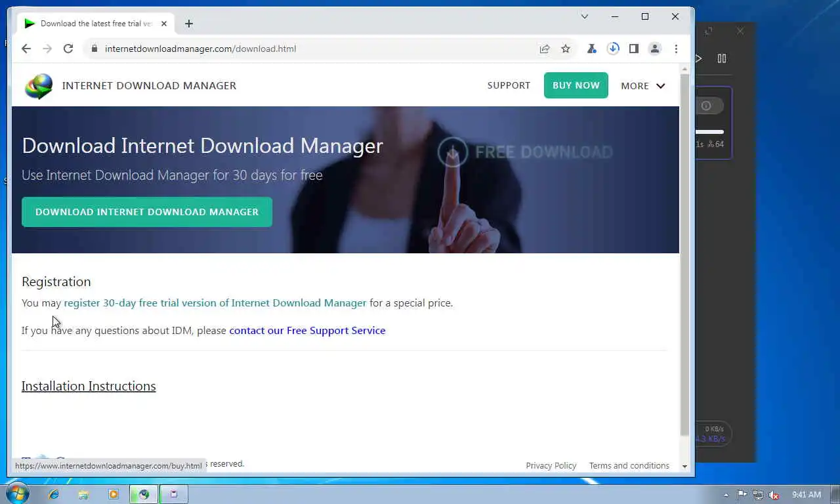Select the Download the latest free trial tab
This screenshot has height=504, width=840.
pyautogui.click(x=96, y=24)
